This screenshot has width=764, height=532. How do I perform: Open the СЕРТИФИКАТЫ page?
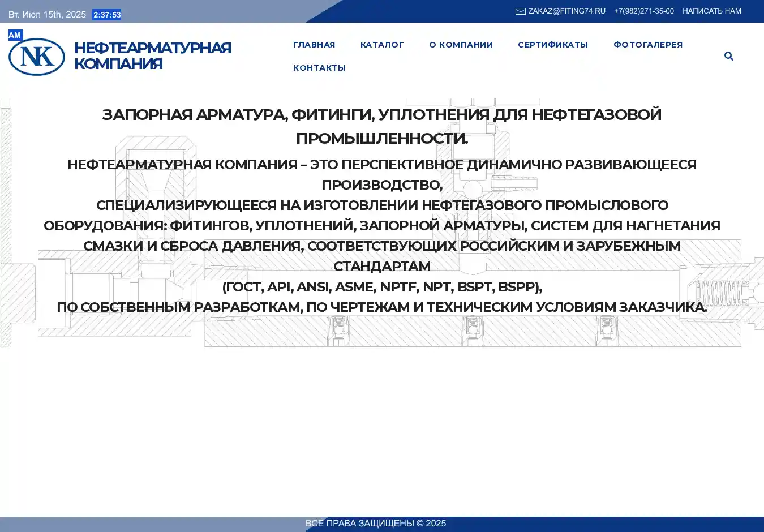click(x=553, y=45)
